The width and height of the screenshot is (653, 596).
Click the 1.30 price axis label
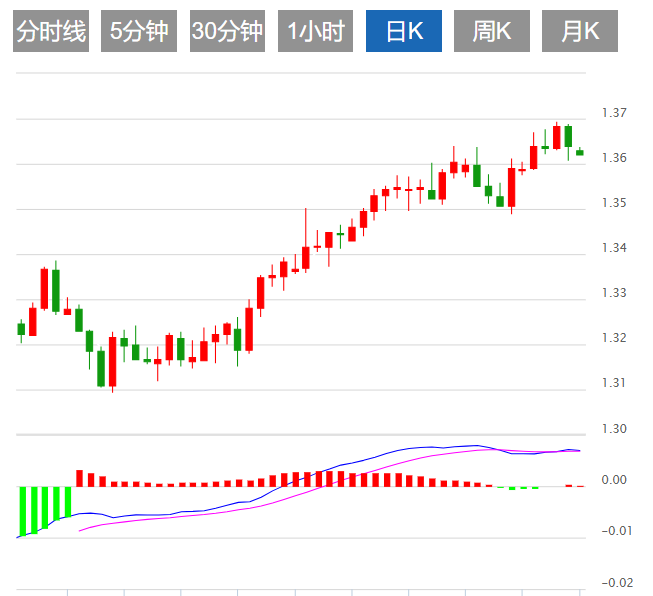coord(614,429)
